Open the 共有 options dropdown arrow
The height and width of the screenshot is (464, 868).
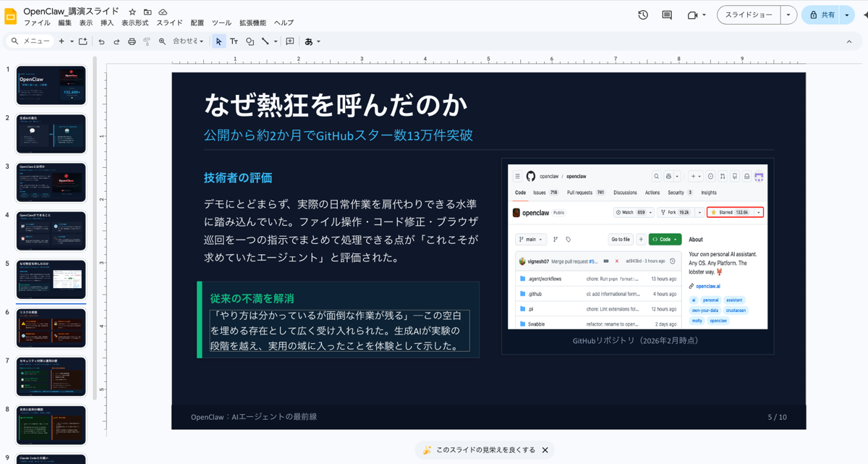click(x=847, y=14)
